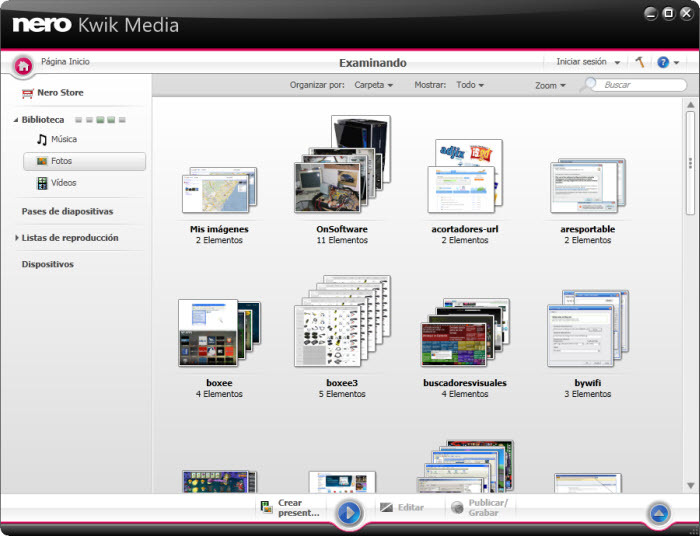Click the "3 Elementos" count text
The image size is (700, 536).
click(x=588, y=394)
